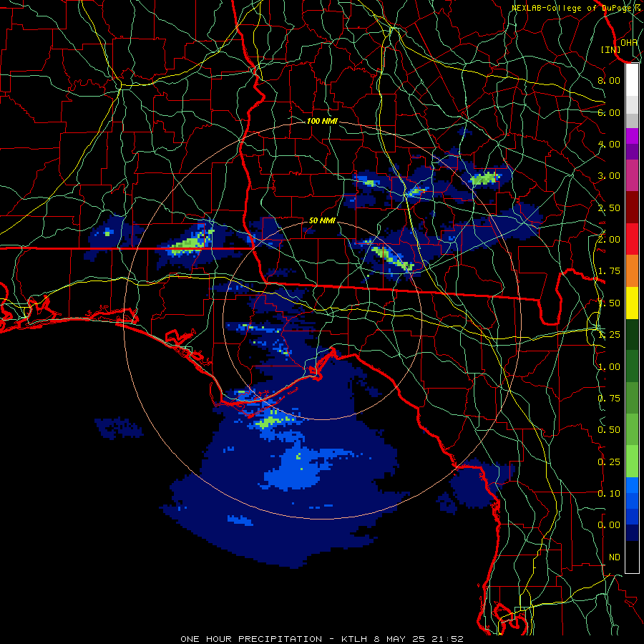Screen dimensions: 644x644
Task: Click the 50 NMI range ring label
Action: click(322, 221)
